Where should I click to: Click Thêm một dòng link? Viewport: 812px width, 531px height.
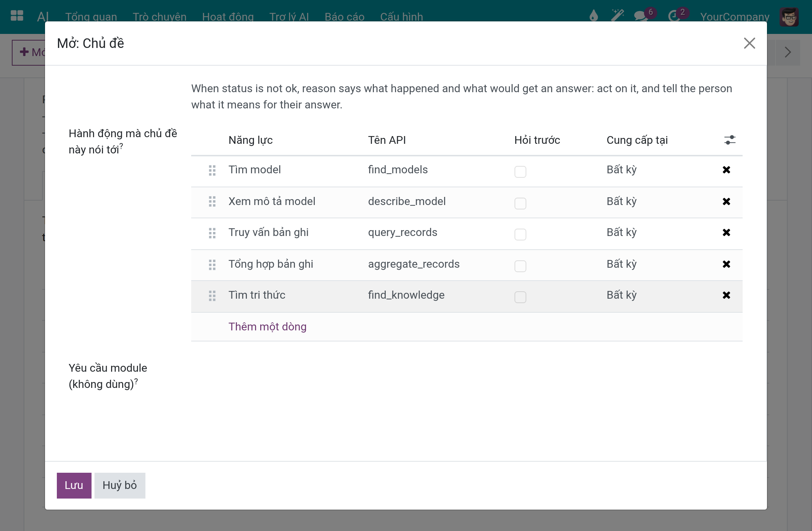[268, 327]
